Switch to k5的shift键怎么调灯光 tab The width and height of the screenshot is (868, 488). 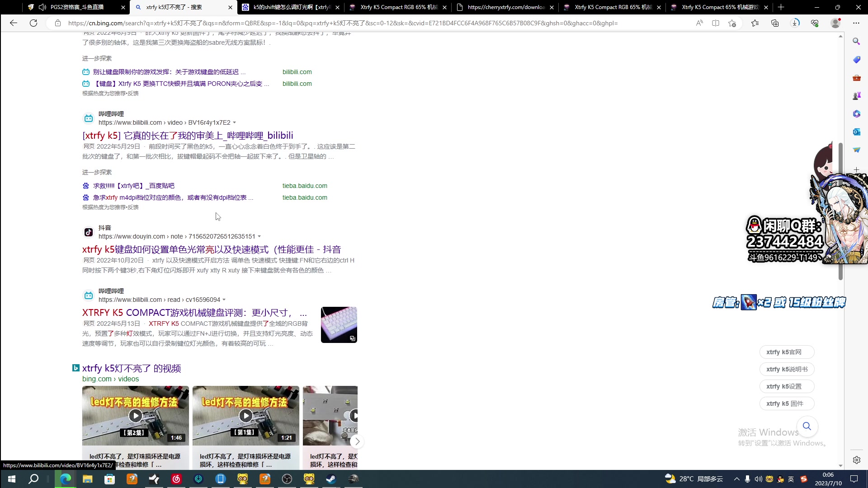click(292, 7)
